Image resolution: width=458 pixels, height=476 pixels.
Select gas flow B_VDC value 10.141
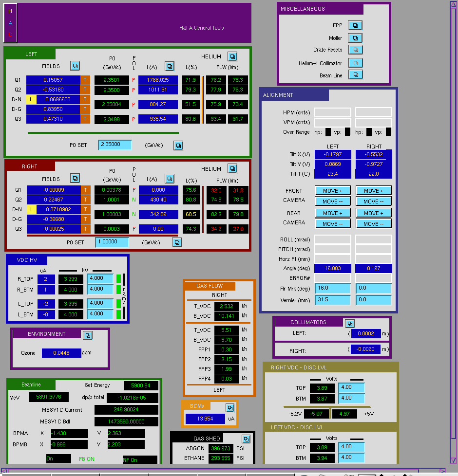pyautogui.click(x=227, y=316)
